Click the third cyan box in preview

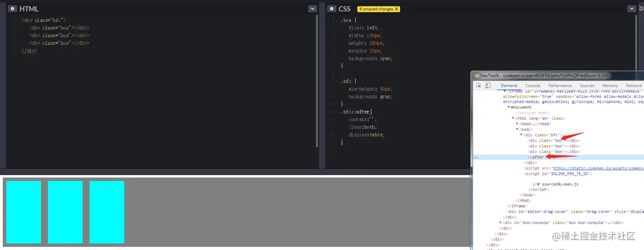pos(106,212)
